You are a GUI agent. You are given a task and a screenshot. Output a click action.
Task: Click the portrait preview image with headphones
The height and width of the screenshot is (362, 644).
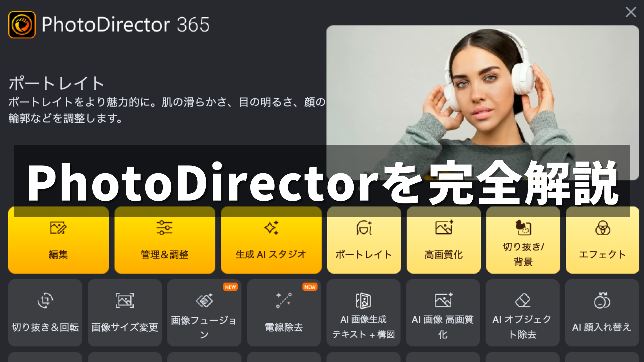482,86
